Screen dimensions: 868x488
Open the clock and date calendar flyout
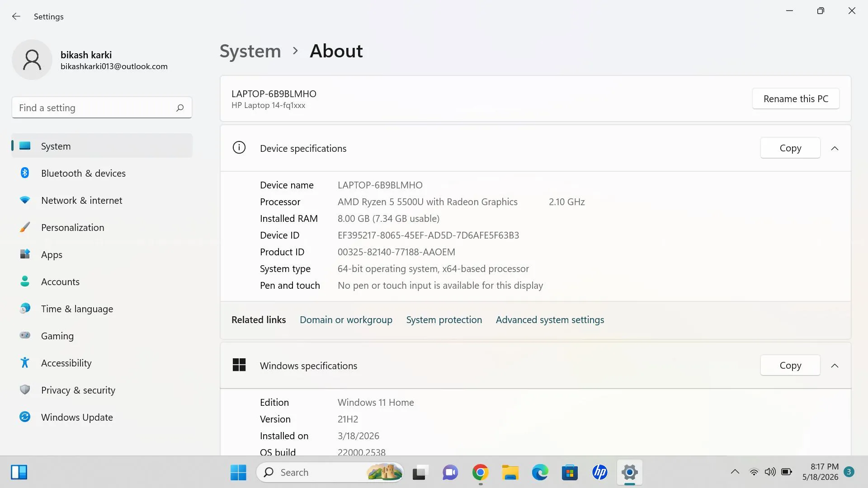821,472
